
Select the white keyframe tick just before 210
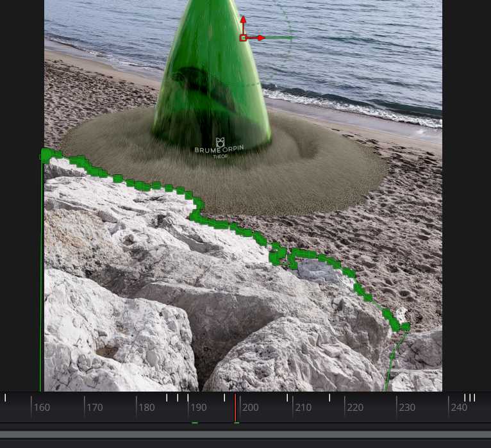pos(287,397)
